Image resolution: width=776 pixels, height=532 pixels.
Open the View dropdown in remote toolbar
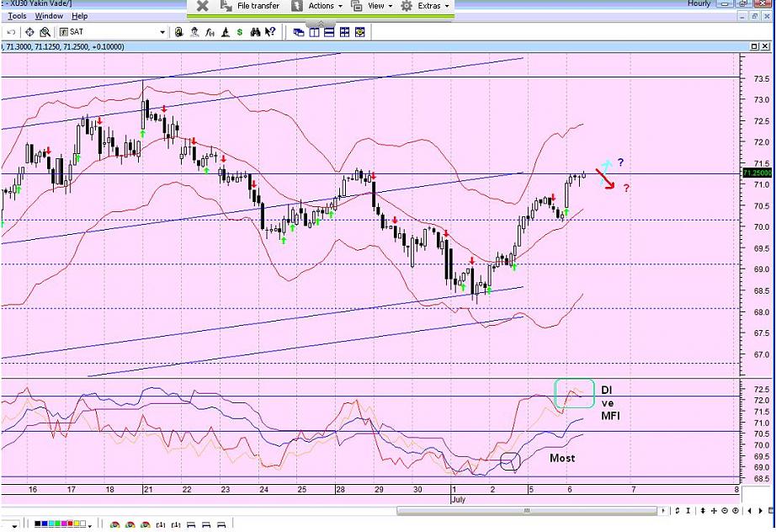pyautogui.click(x=375, y=6)
